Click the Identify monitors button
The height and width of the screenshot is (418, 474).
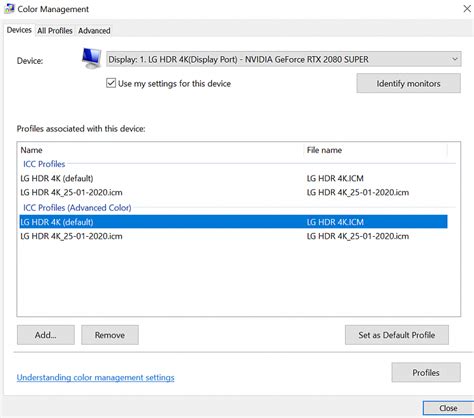[409, 83]
